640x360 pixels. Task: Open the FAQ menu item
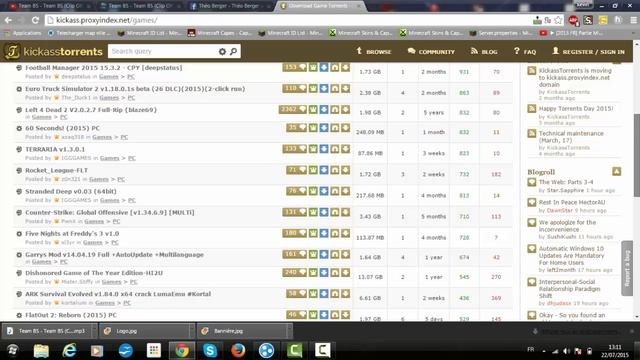525,51
